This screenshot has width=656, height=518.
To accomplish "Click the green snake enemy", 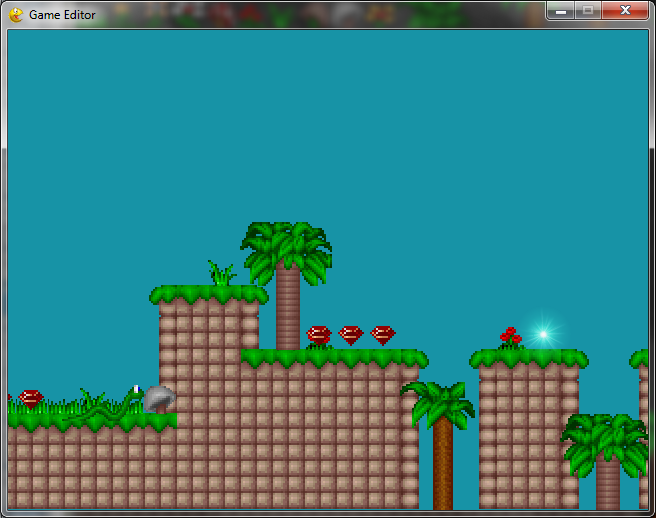I will [x=105, y=405].
